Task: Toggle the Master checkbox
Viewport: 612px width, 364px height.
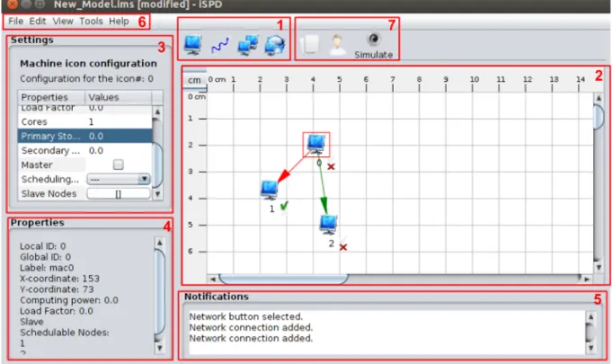Action: pyautogui.click(x=119, y=164)
